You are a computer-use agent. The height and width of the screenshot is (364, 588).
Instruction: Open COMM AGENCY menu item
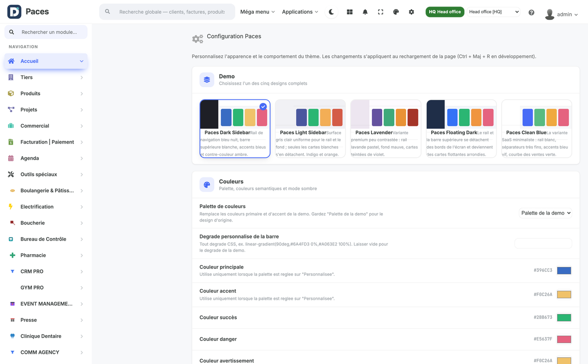pyautogui.click(x=46, y=352)
